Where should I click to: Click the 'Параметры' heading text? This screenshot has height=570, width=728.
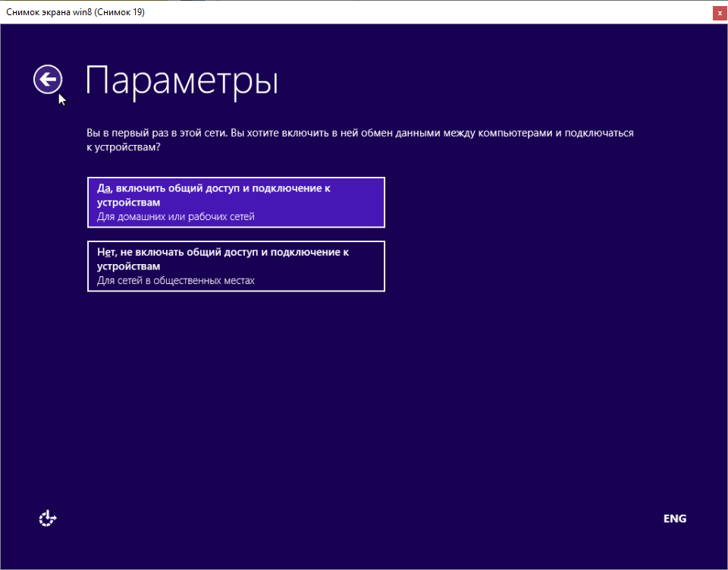(182, 81)
